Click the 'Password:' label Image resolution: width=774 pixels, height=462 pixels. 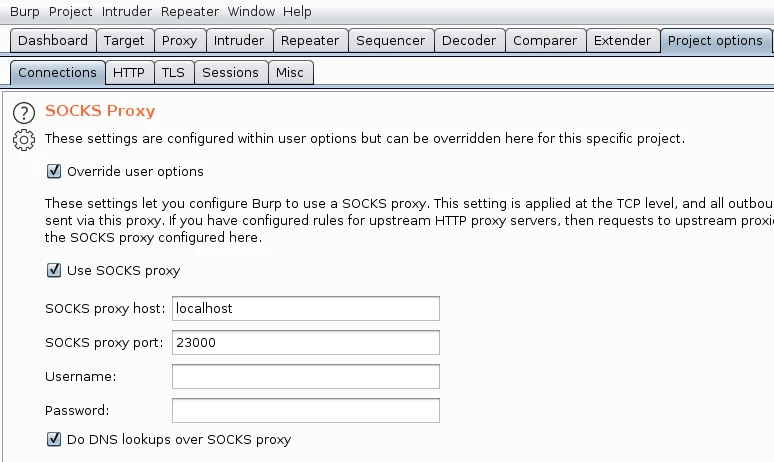(x=77, y=411)
